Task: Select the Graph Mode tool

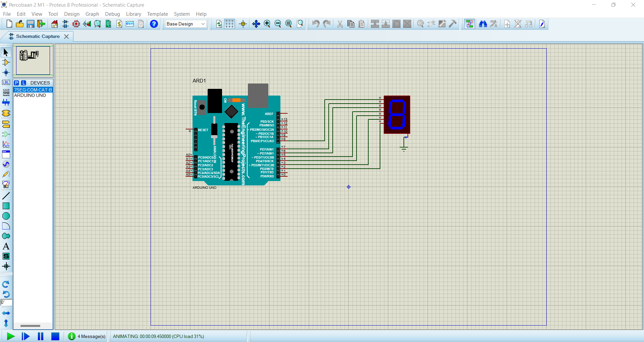Action: [6, 145]
